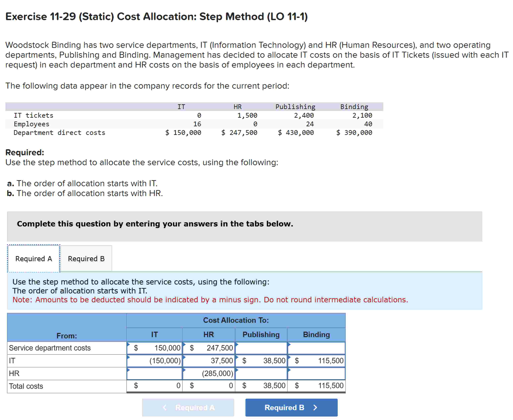Select the Publishing allocation cell showing 38,500

point(261,361)
